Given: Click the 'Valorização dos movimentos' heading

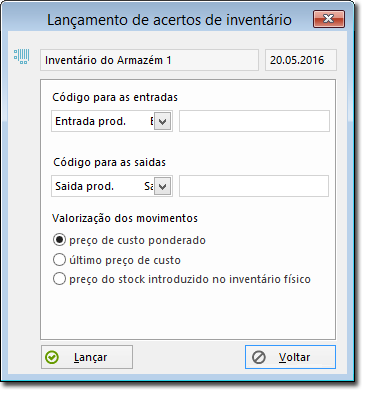Looking at the screenshot, I should pos(125,218).
